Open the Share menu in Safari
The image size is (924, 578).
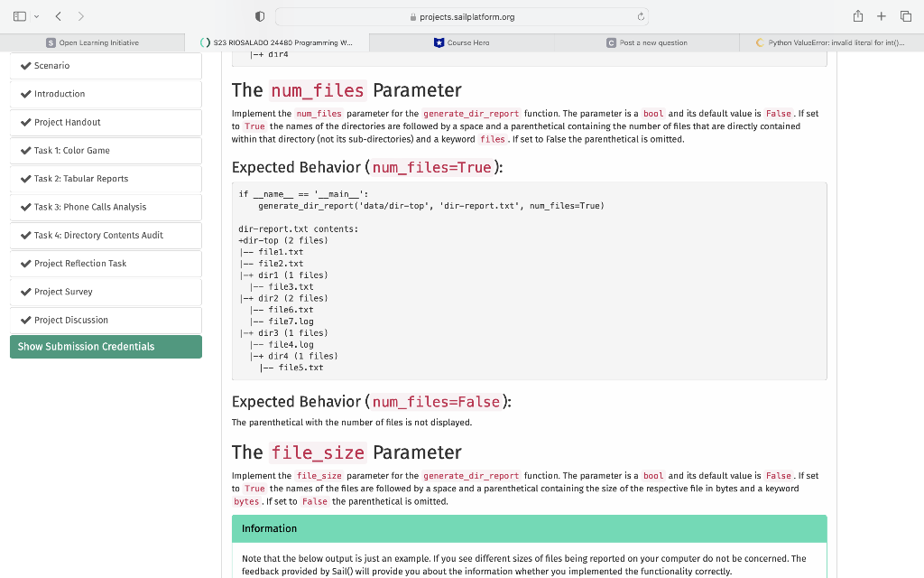857,15
